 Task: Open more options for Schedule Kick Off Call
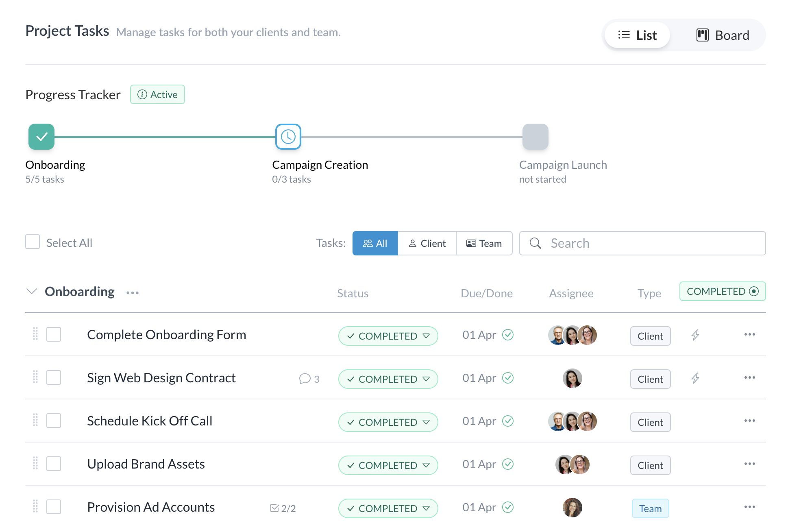tap(749, 421)
